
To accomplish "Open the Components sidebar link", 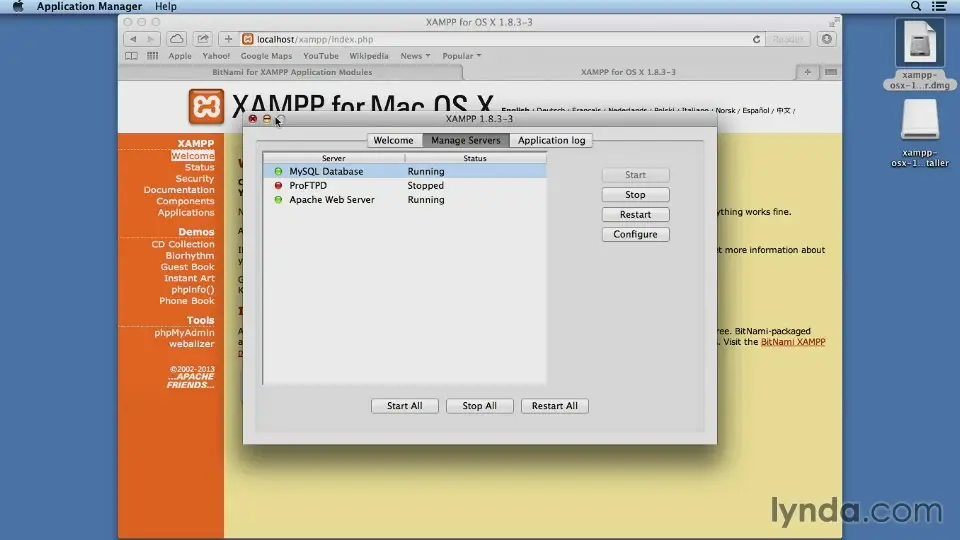I will 185,201.
